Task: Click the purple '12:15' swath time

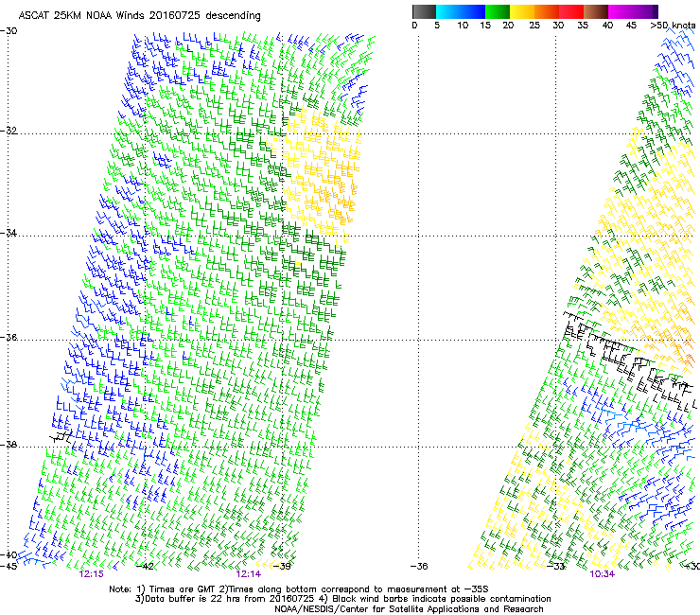Action: [x=91, y=574]
